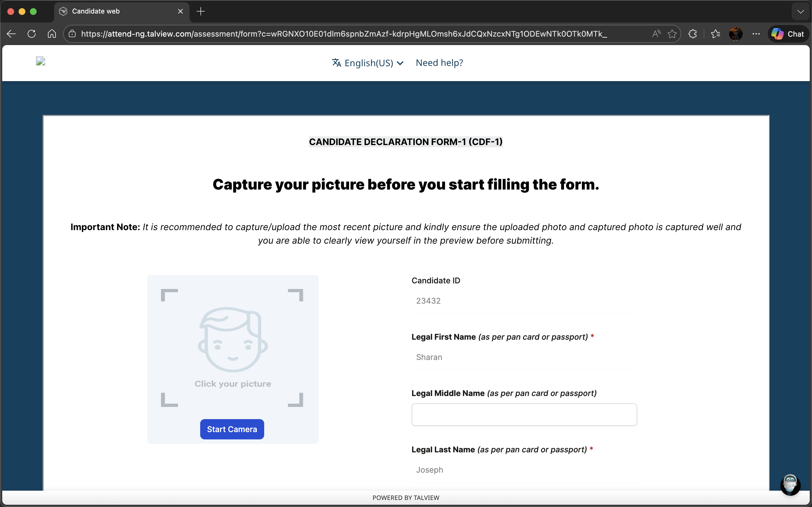
Task: Click the browser back arrow
Action: coord(11,34)
